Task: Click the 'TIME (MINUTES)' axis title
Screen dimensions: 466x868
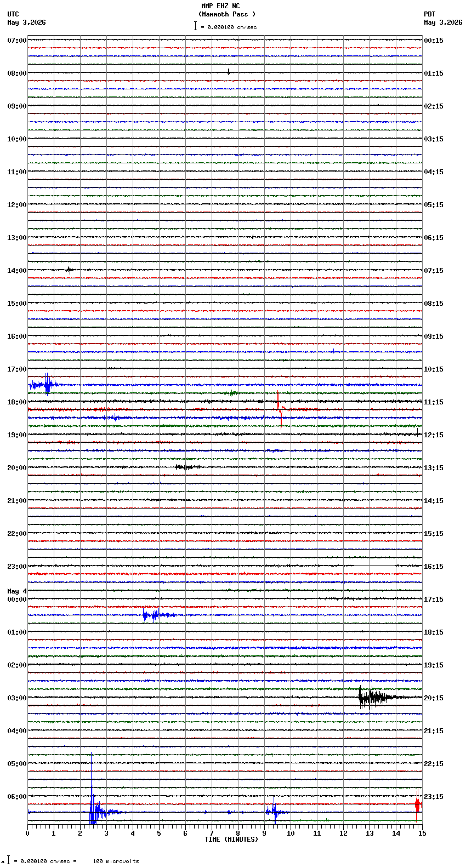Action: [x=231, y=840]
